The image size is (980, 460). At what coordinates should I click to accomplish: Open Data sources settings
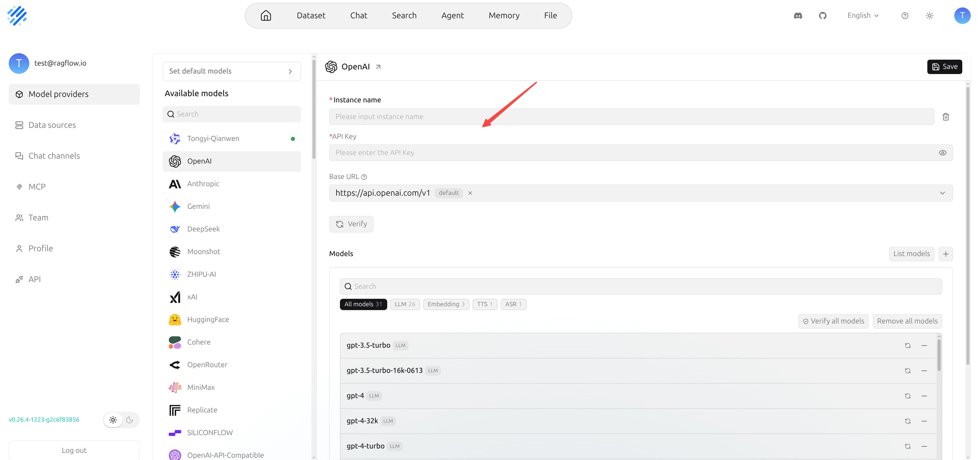tap(74, 125)
